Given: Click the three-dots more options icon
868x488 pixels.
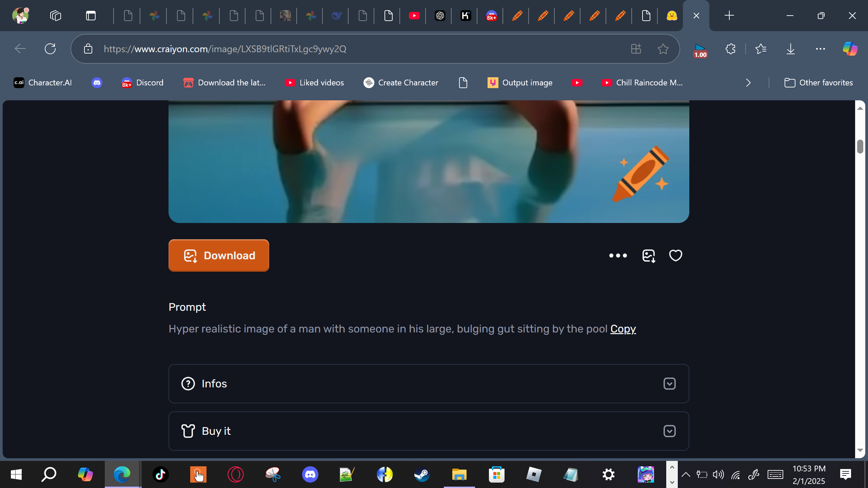Looking at the screenshot, I should tap(618, 256).
